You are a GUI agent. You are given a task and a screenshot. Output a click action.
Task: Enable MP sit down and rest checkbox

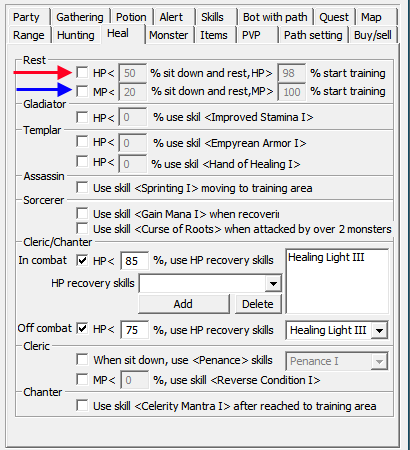82,91
